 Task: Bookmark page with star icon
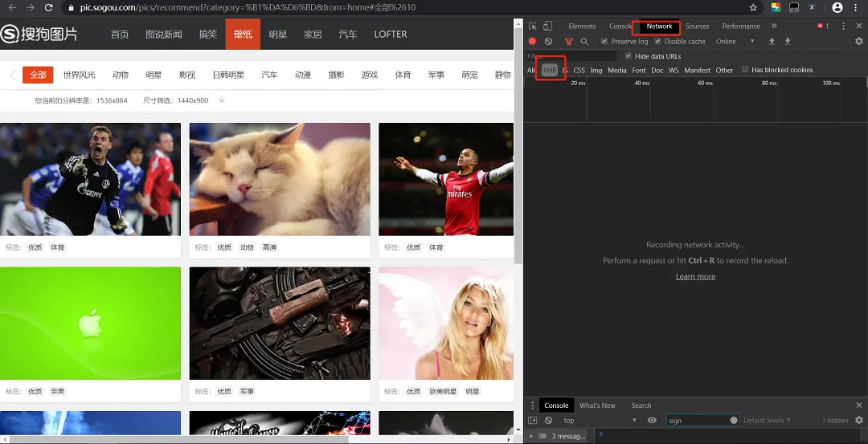point(753,8)
